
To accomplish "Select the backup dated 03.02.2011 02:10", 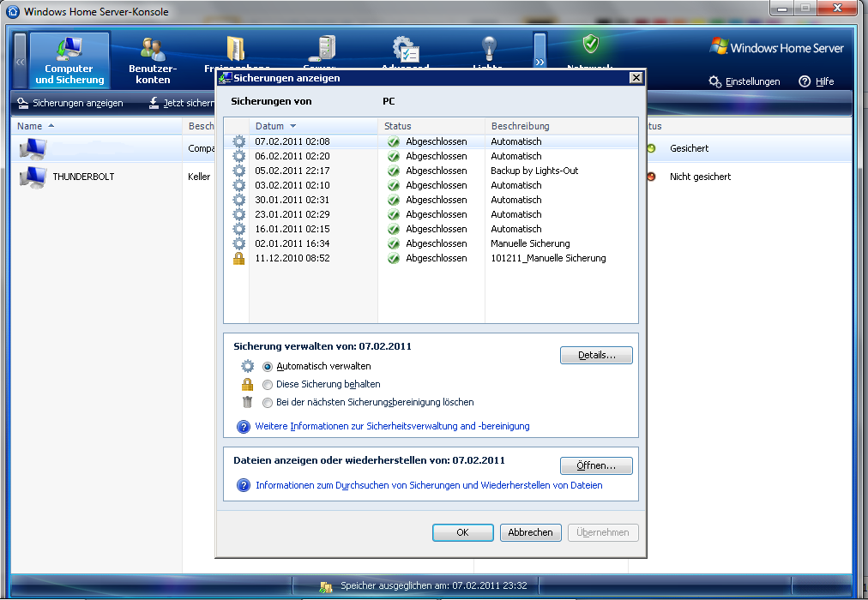I will [431, 185].
